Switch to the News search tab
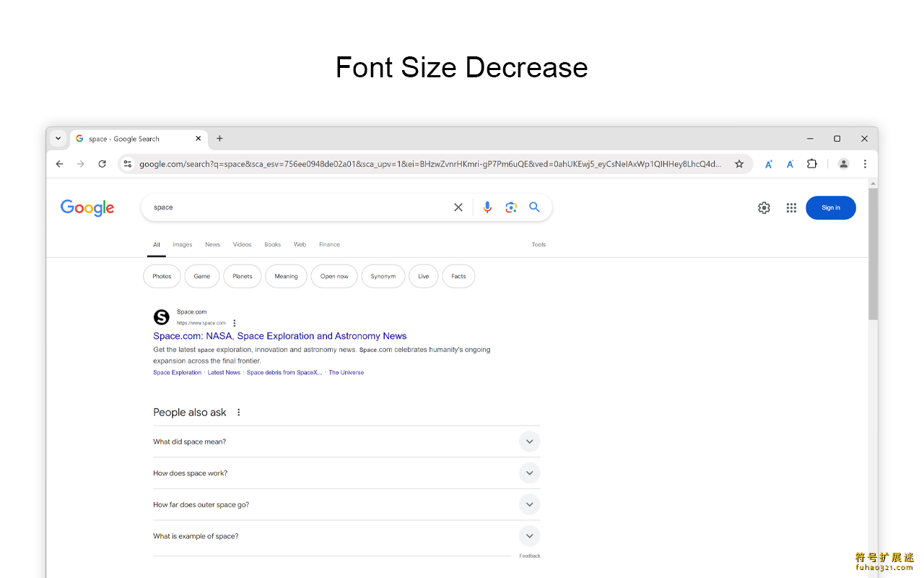 click(x=212, y=245)
